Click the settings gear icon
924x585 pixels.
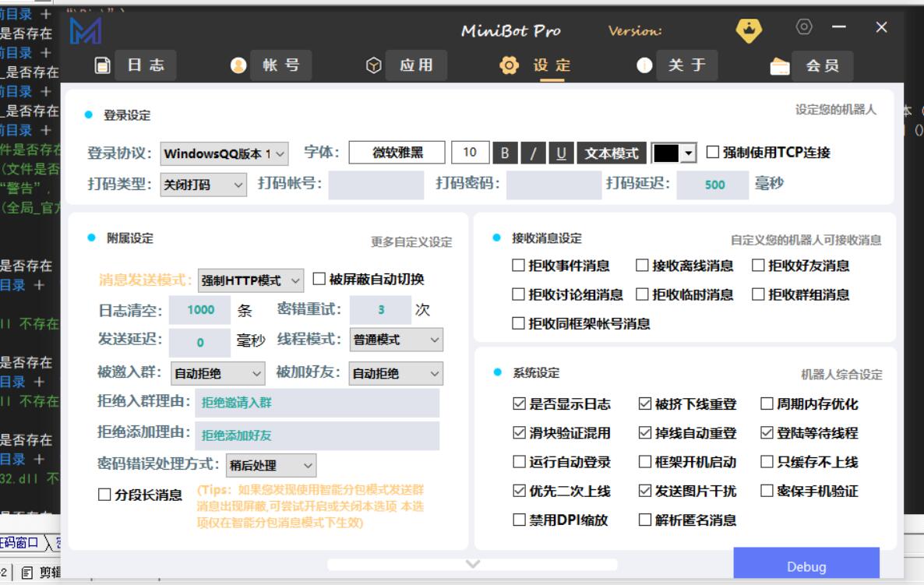510,65
